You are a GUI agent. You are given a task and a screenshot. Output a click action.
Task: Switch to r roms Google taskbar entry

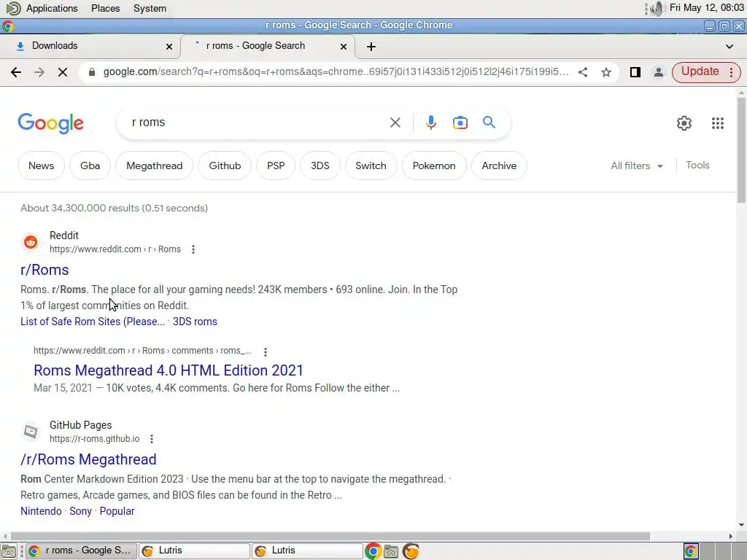(81, 551)
